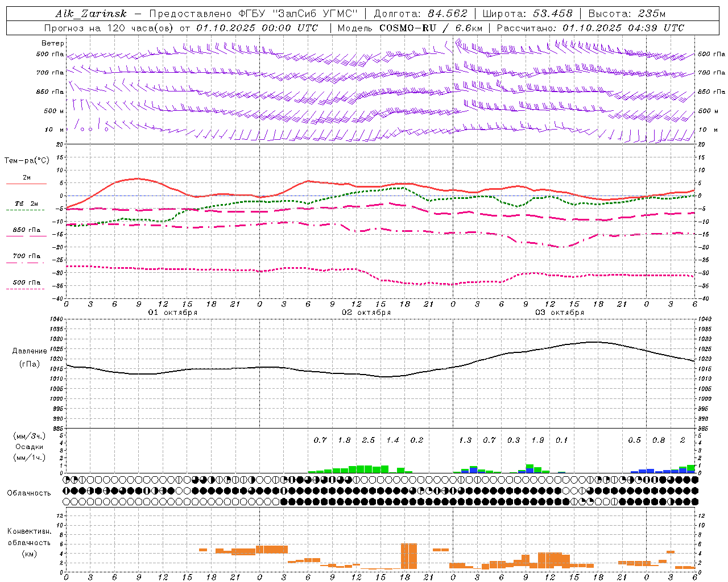Click the 'Конвективн.' label

pyautogui.click(x=29, y=531)
